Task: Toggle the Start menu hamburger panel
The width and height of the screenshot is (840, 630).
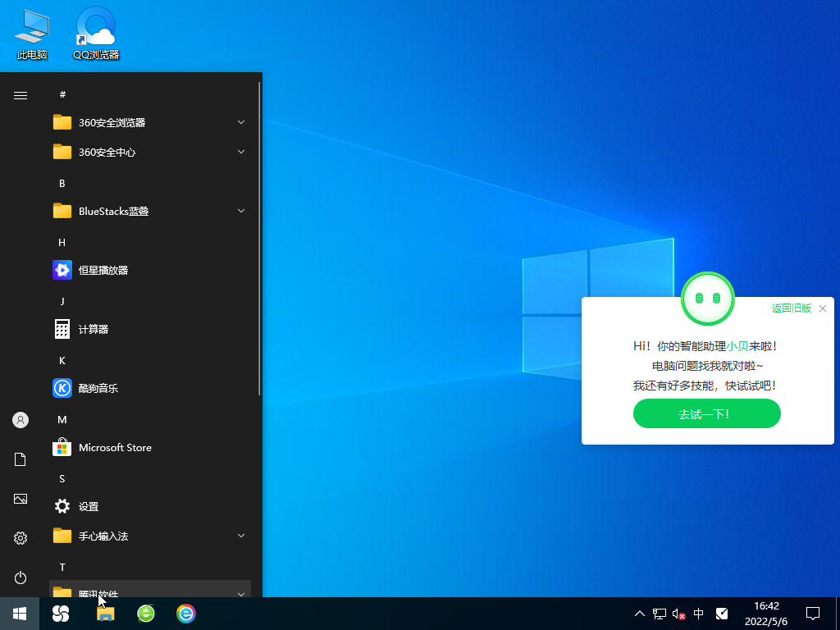Action: pyautogui.click(x=20, y=94)
